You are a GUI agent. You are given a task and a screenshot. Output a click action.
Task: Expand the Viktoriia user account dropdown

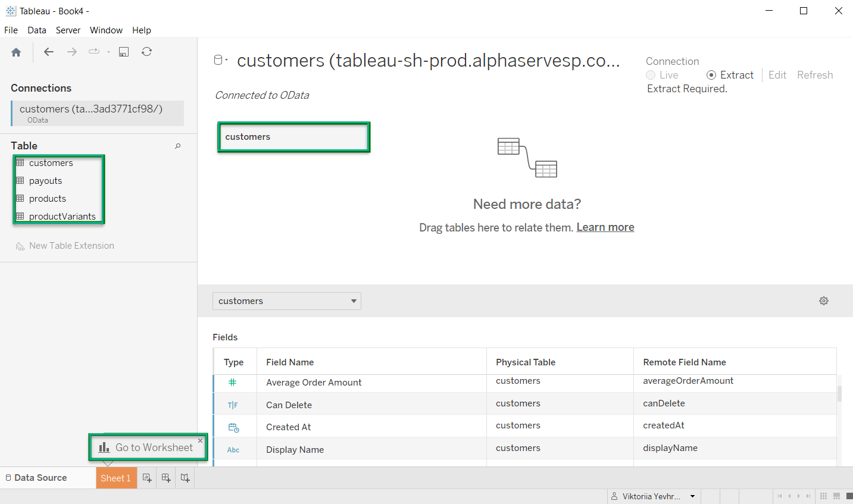692,496
